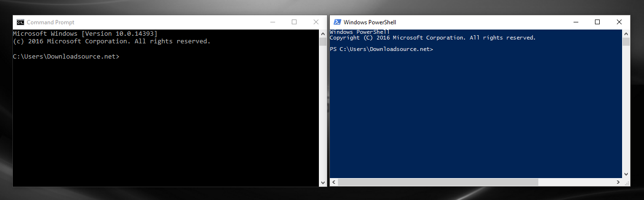Image resolution: width=644 pixels, height=200 pixels.
Task: Click PowerShell vertical scrollbar thumb
Action: click(626, 41)
